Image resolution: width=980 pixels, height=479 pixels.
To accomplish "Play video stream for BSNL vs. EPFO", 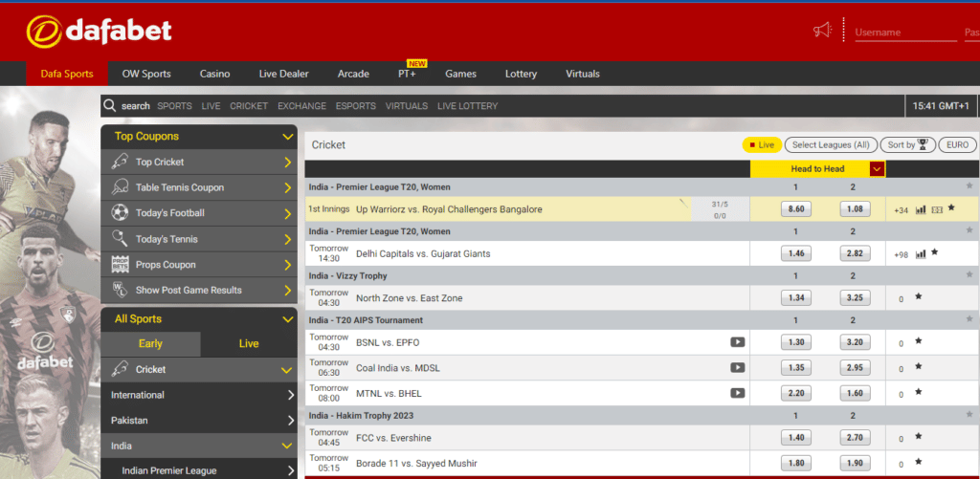I will tap(738, 341).
